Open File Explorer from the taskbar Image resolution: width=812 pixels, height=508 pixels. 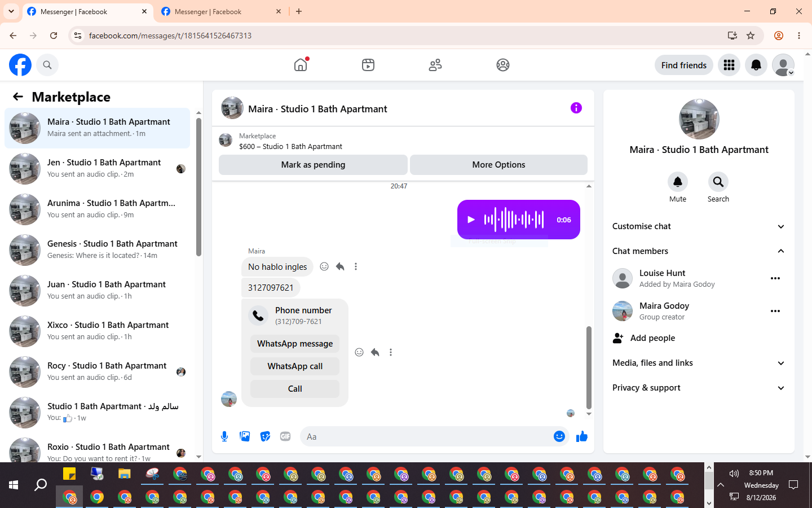(x=125, y=474)
